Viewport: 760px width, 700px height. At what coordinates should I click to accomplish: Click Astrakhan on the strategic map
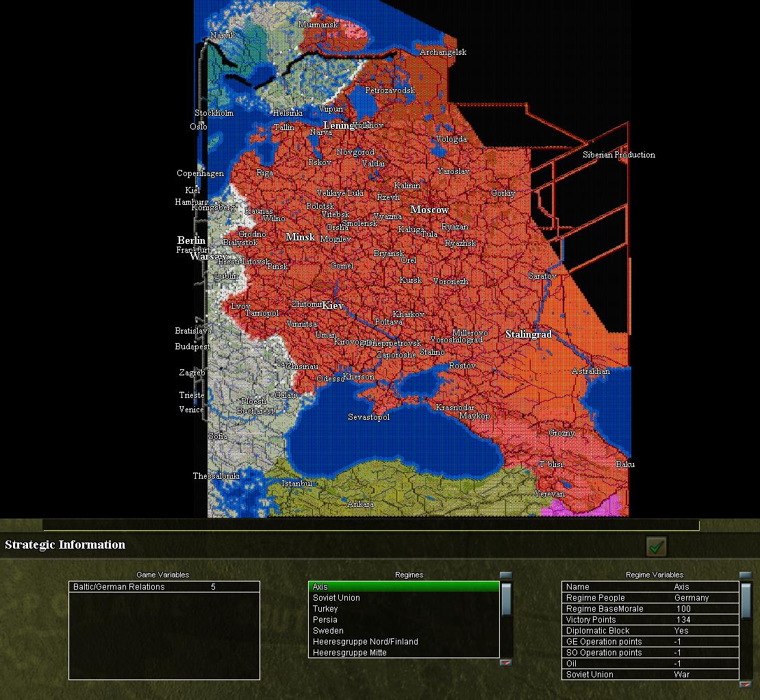click(x=590, y=371)
